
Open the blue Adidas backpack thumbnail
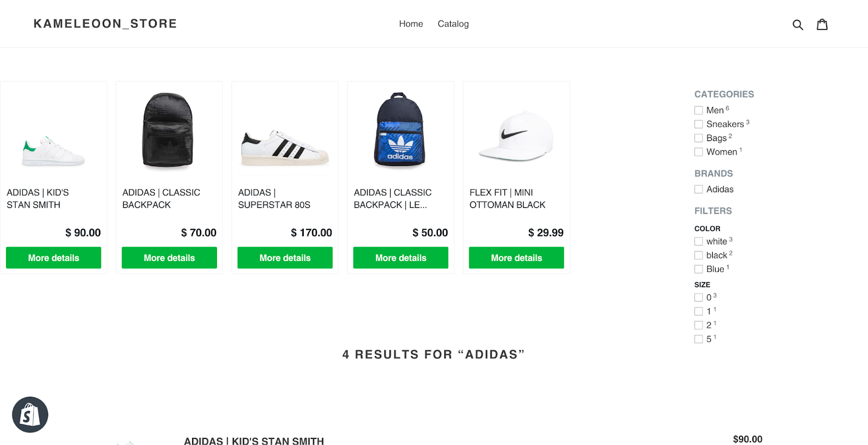click(400, 130)
